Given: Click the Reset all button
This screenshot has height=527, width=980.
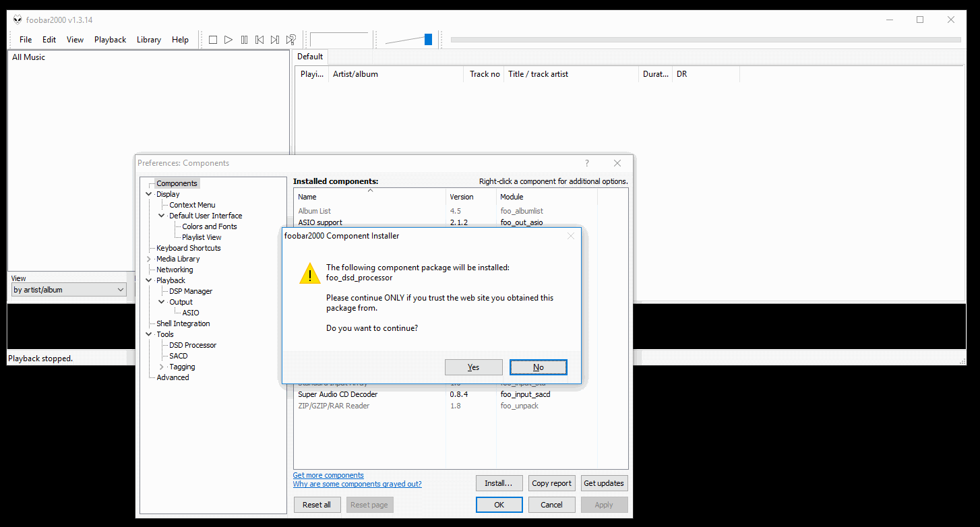Looking at the screenshot, I should pos(317,505).
